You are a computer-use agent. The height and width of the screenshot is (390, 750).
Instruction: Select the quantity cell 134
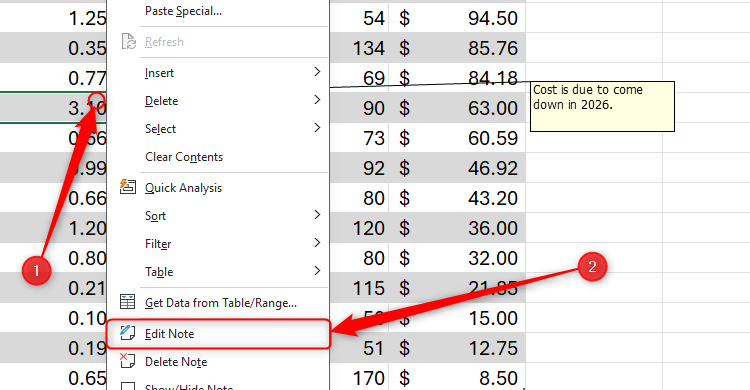click(x=359, y=48)
